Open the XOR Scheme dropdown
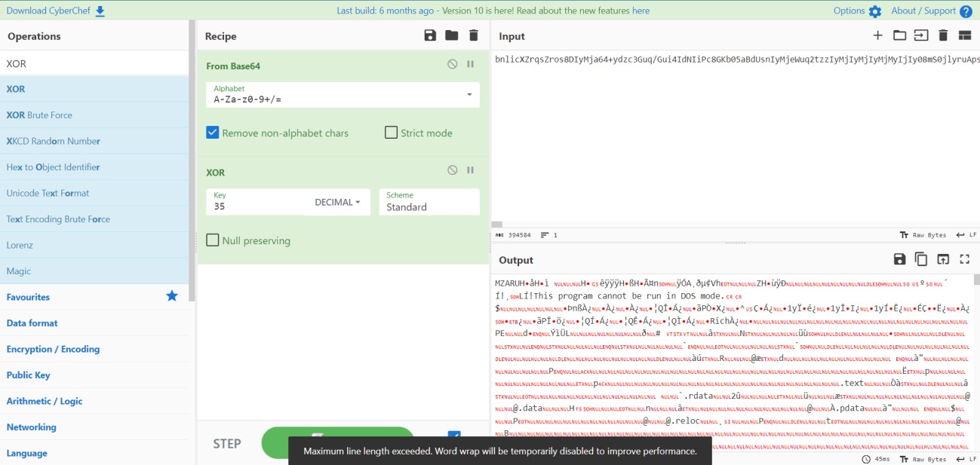 [429, 202]
